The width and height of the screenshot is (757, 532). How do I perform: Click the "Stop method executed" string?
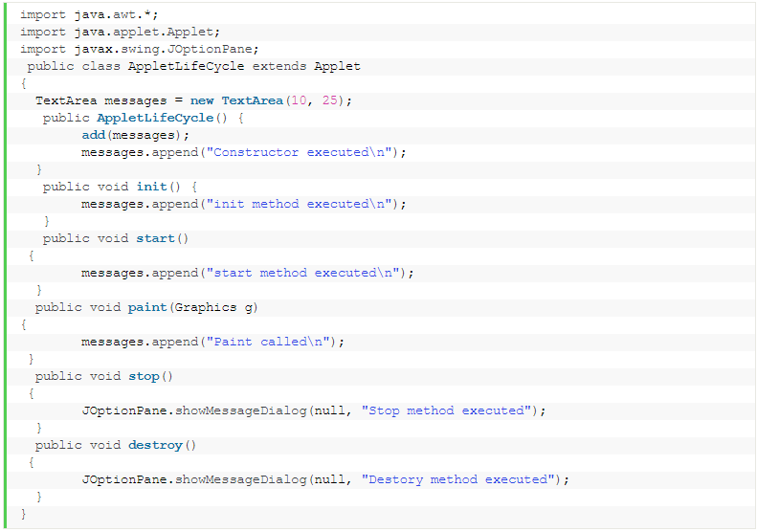pyautogui.click(x=446, y=410)
